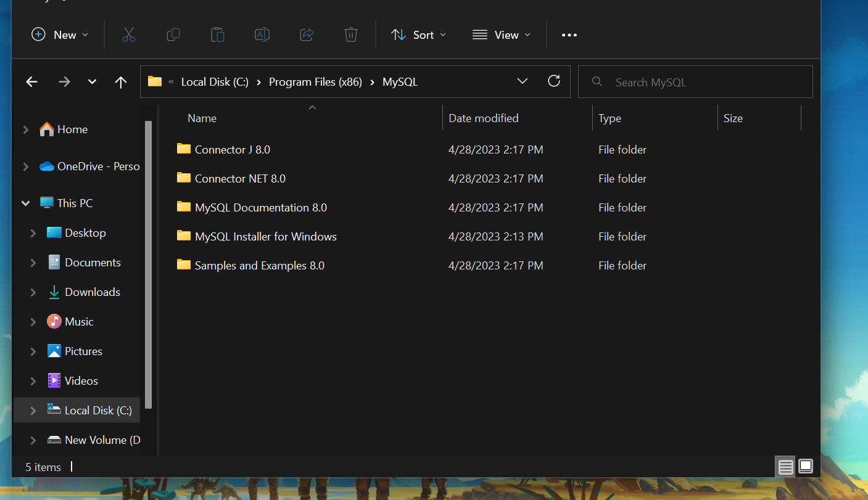
Task: Click the Cut scissors icon
Action: click(128, 35)
